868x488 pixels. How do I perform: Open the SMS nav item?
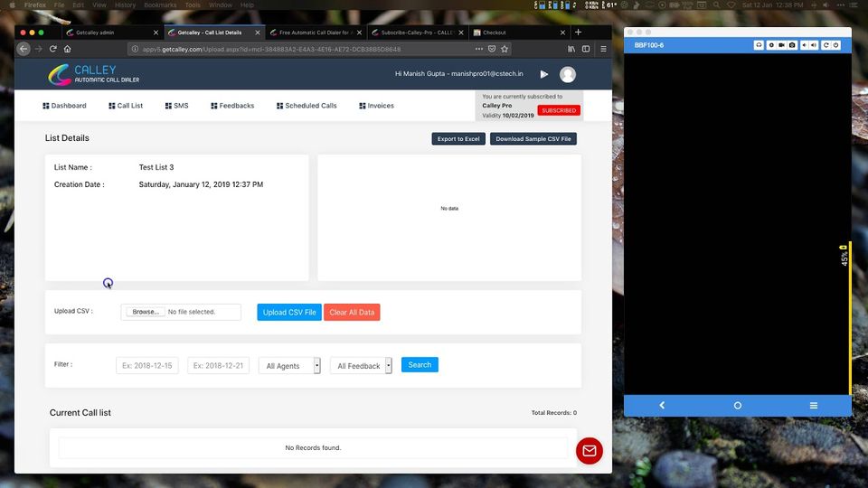coord(176,106)
